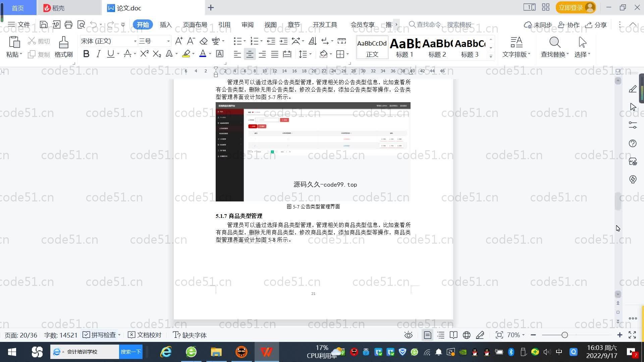Increase indent icon
Viewport: 644px width, 362px height.
[284, 41]
